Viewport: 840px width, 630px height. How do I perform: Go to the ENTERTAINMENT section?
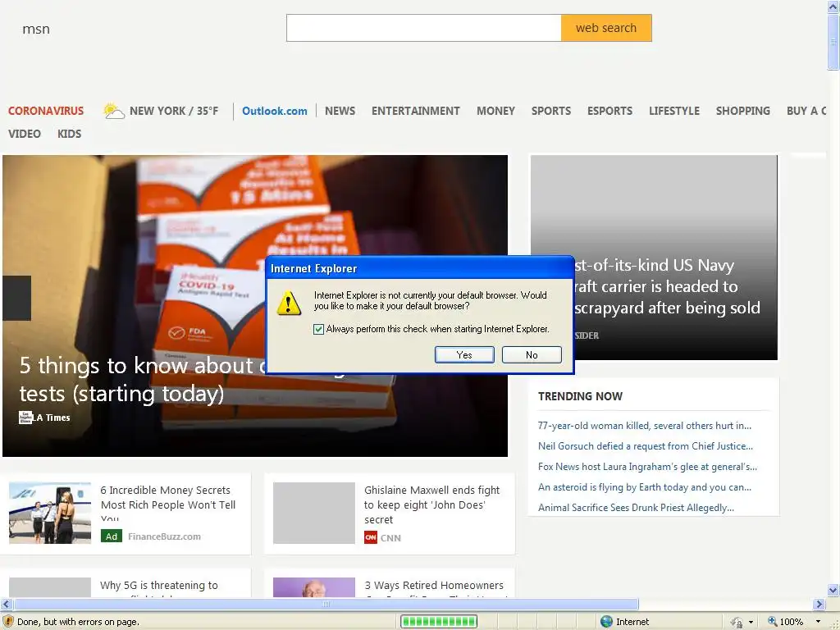pyautogui.click(x=416, y=111)
